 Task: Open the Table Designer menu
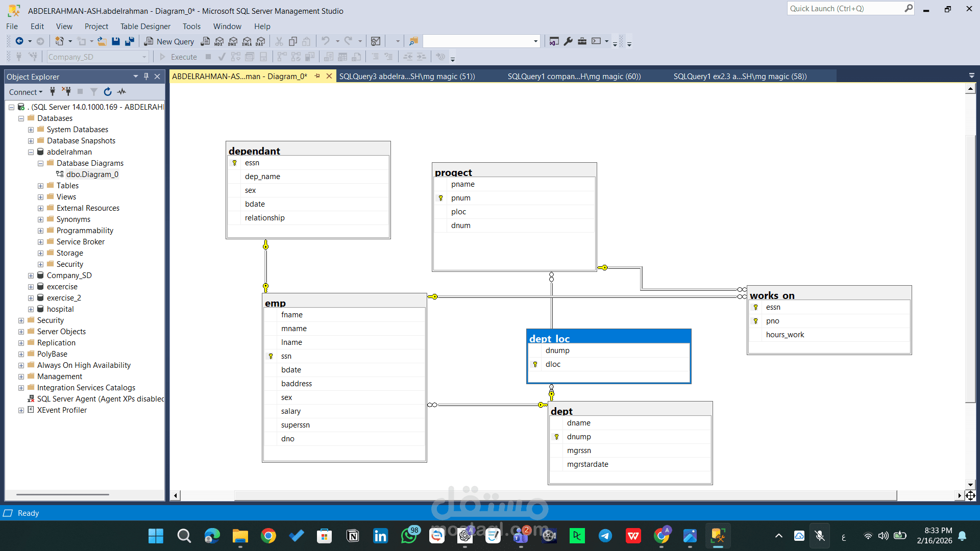(x=145, y=26)
